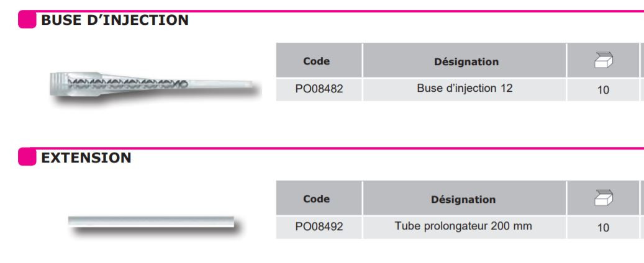The height and width of the screenshot is (263, 644).
Task: Click the Tube prolongateur 200 mm designation
Action: coord(463,226)
